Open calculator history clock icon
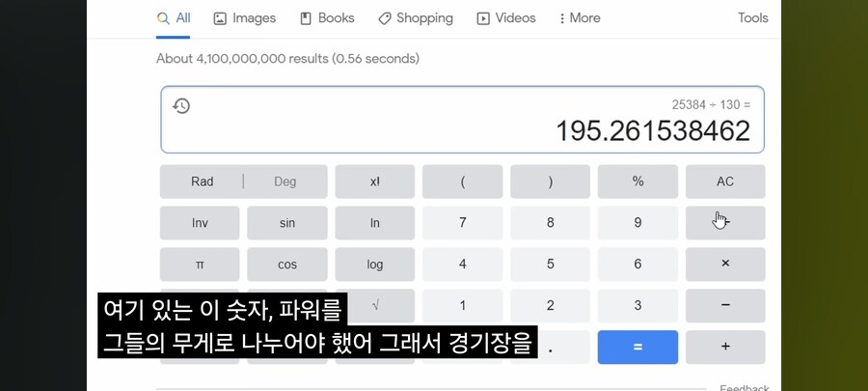868x391 pixels. point(181,106)
